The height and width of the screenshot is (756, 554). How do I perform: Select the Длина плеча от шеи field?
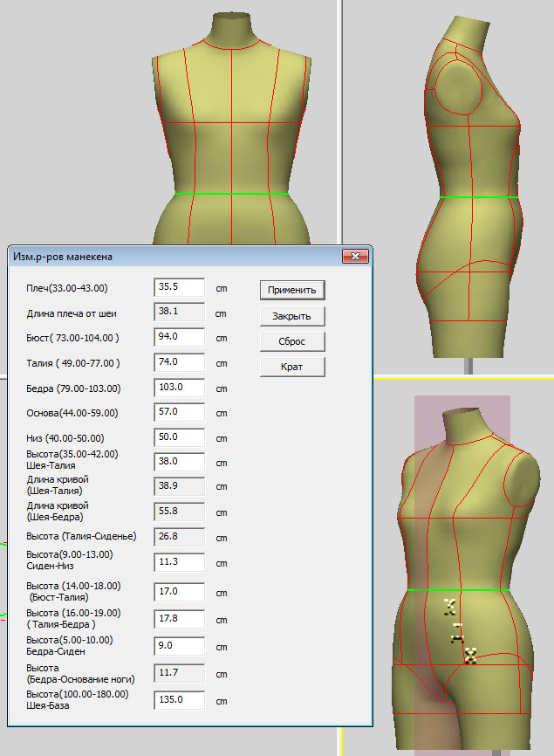[179, 312]
